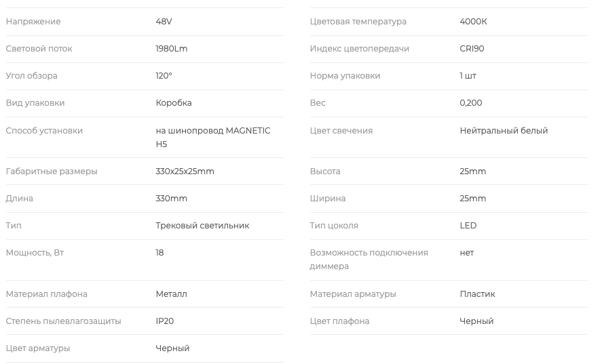Click the "Нейтральный белый" glow color value

503,131
